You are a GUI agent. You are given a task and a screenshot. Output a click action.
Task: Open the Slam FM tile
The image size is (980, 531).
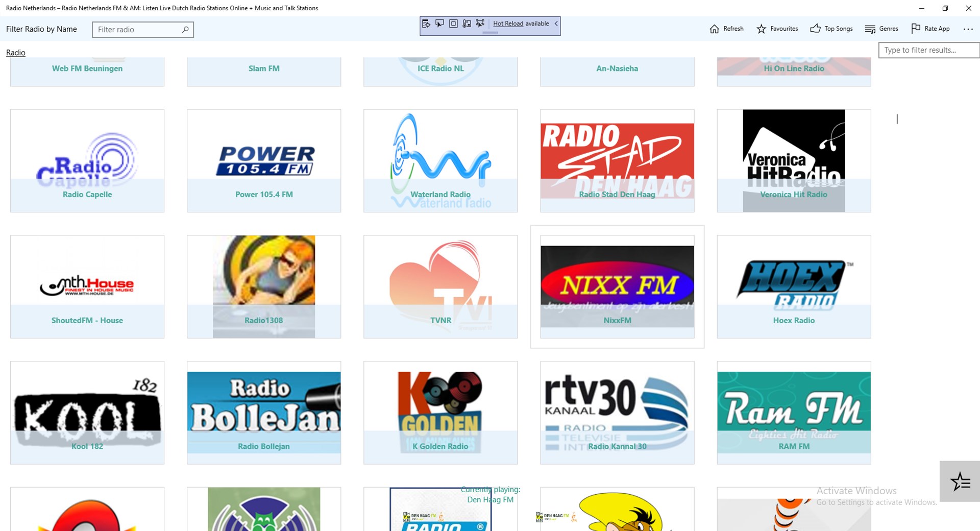pos(264,71)
